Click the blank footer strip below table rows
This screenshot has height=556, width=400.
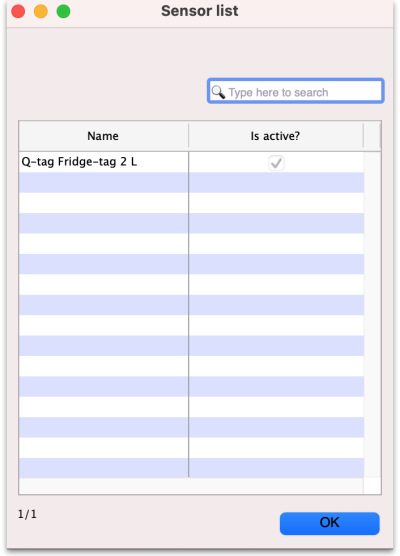coord(191,485)
